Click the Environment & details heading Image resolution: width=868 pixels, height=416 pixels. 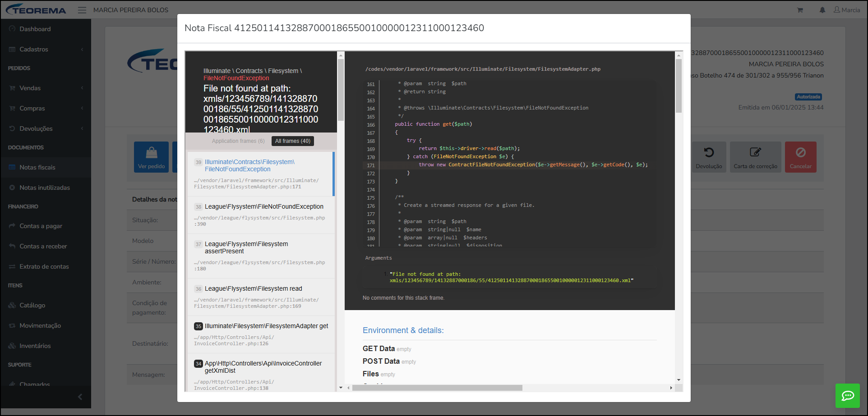(x=403, y=330)
